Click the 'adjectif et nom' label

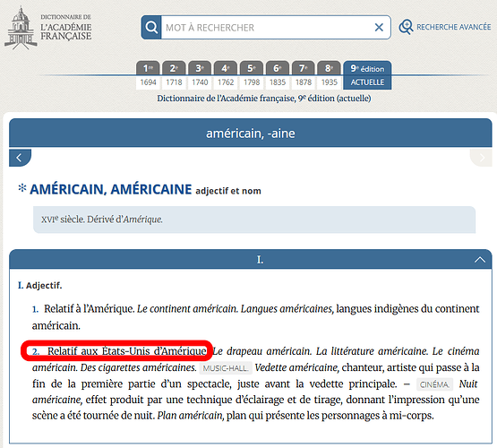click(x=228, y=191)
